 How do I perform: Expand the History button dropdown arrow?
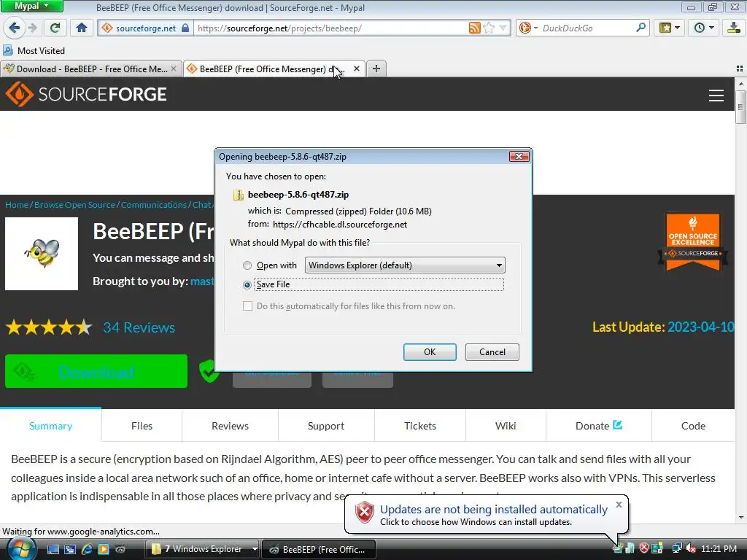coord(712,28)
